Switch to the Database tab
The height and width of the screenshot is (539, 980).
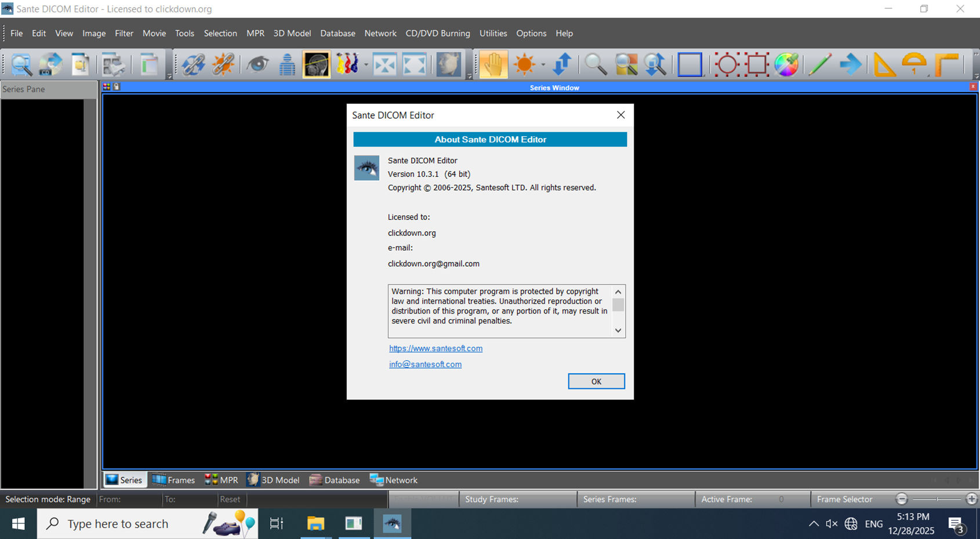click(335, 479)
